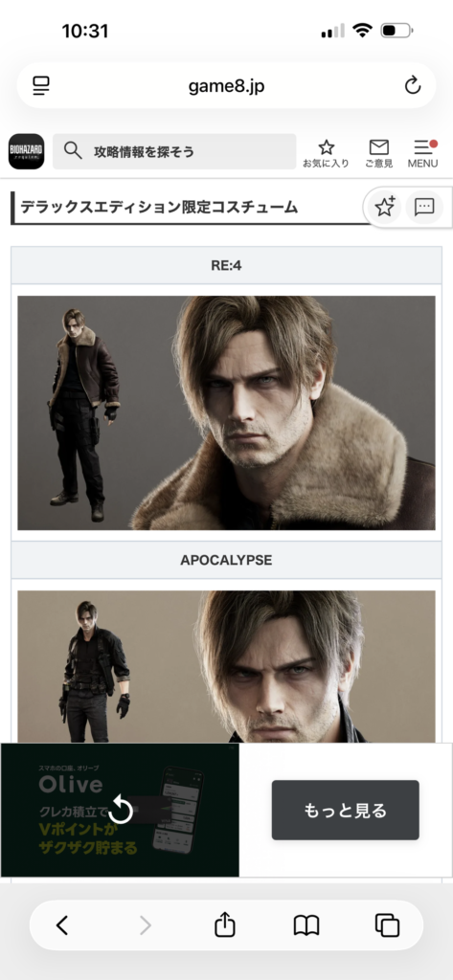
Task: Tap the お気に入り star icon
Action: tap(326, 147)
